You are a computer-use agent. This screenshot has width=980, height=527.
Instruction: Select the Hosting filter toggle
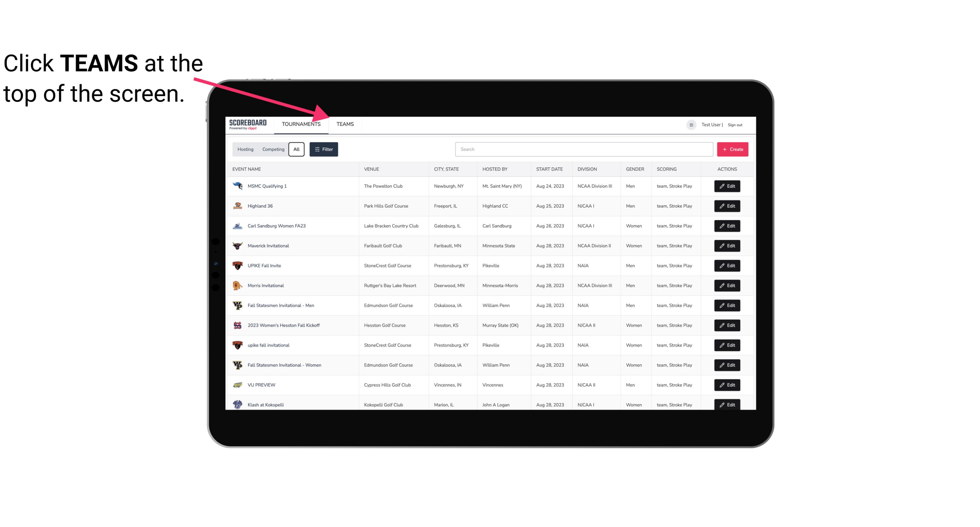[245, 149]
